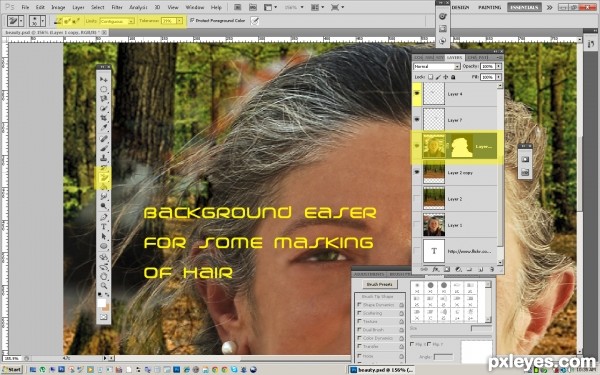Enable Shape Dynamics checkbox

coord(359,305)
